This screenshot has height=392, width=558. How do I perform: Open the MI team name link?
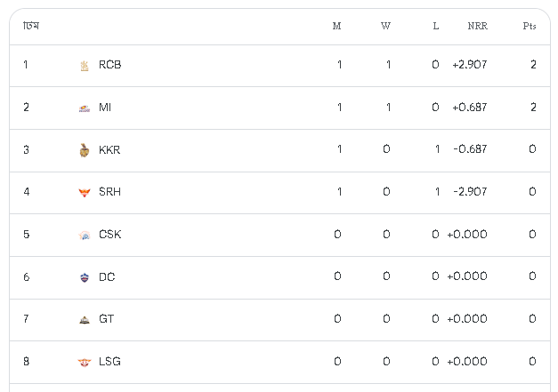(x=105, y=108)
